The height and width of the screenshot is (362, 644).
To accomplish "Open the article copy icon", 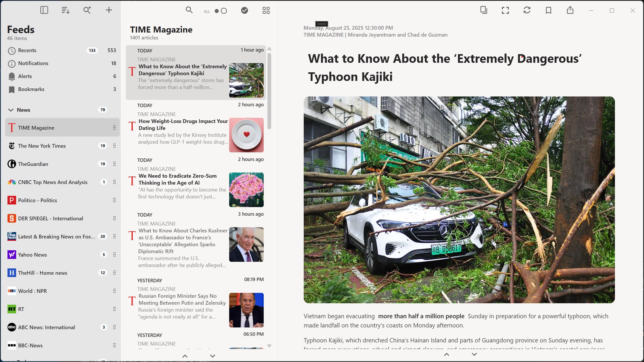I will [x=484, y=10].
